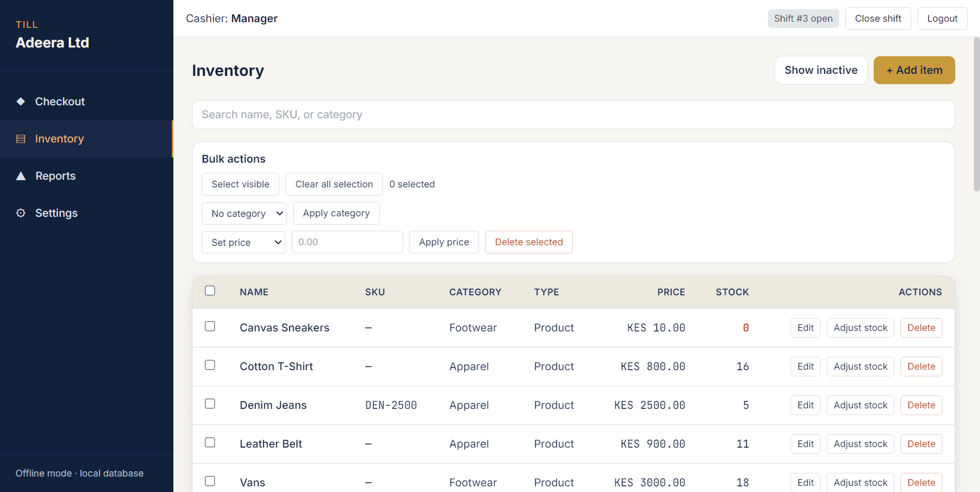Select the Inventory menu label
980x492 pixels.
[x=59, y=139]
